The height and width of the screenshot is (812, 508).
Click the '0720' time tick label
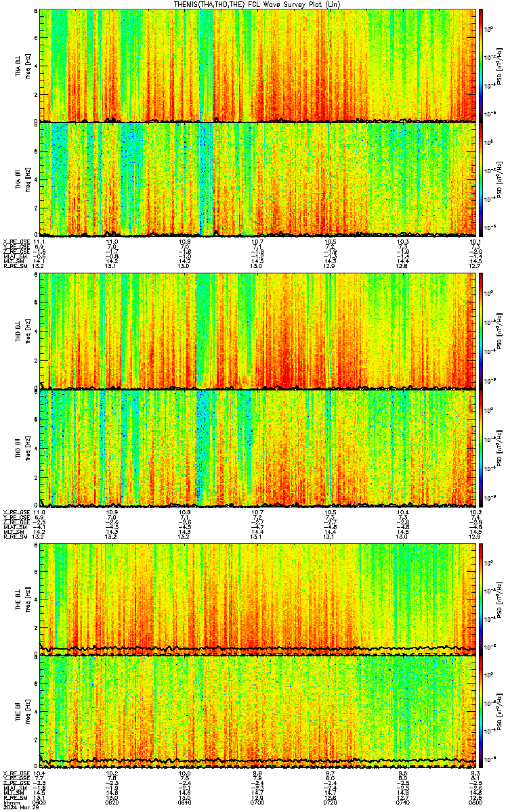(330, 802)
